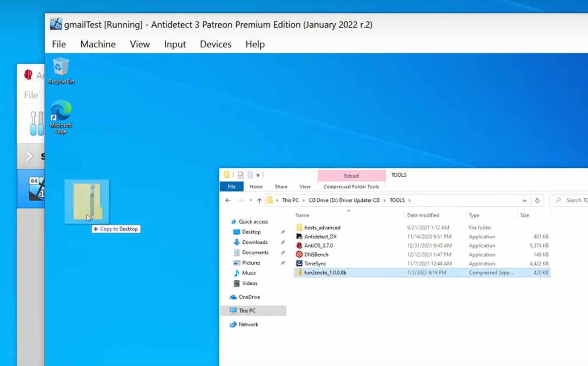Expand the chevron after TOOLS breadcrumb

[409, 200]
